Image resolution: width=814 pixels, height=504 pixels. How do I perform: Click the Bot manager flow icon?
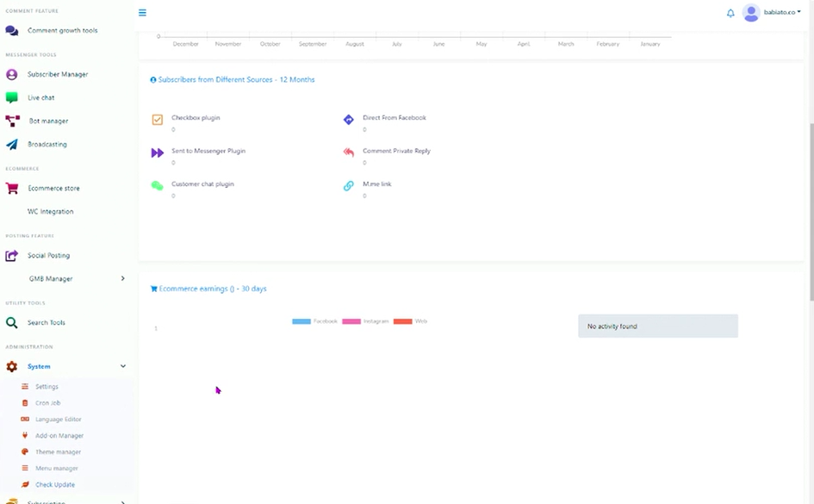(12, 121)
